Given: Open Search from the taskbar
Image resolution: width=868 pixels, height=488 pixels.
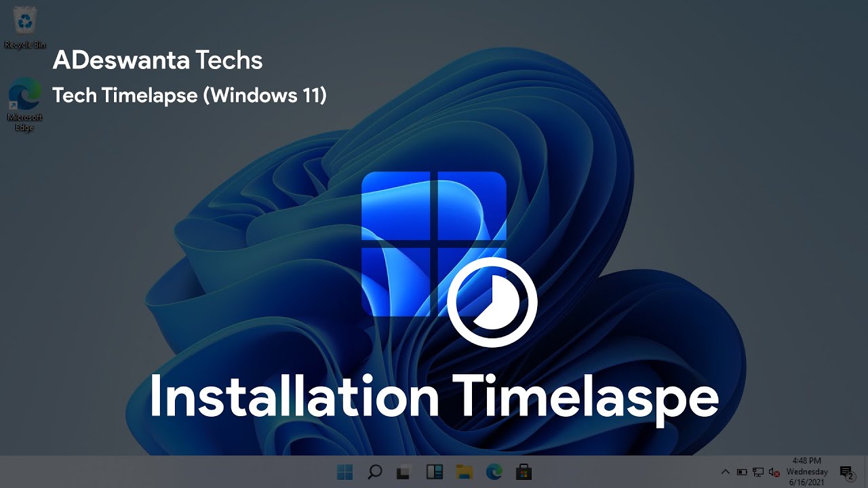Looking at the screenshot, I should pyautogui.click(x=374, y=472).
